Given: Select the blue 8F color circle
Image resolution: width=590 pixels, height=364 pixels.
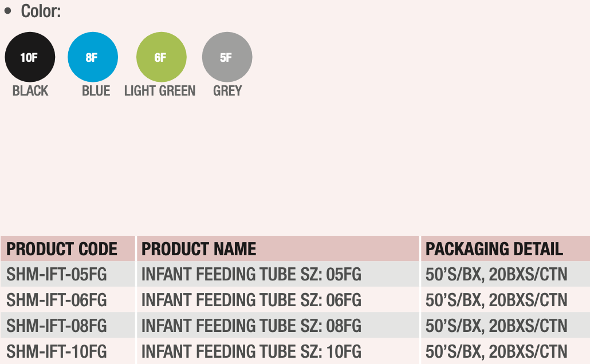Looking at the screenshot, I should (x=93, y=57).
